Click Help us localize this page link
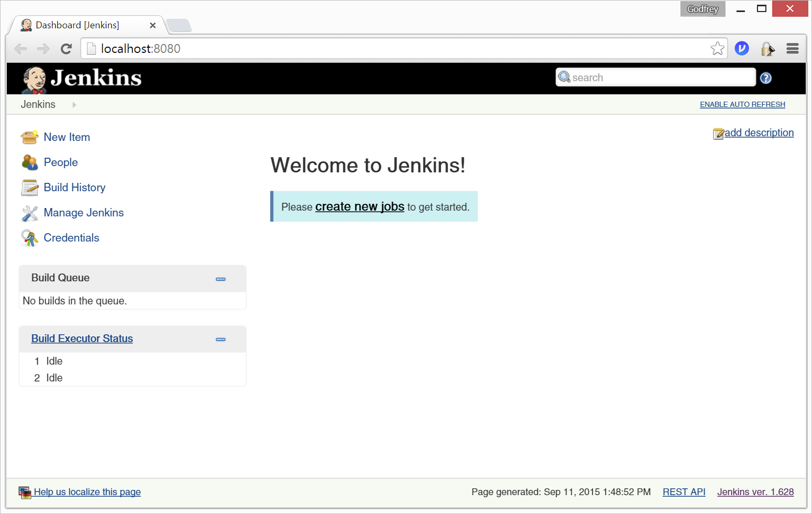The image size is (812, 514). click(x=87, y=492)
